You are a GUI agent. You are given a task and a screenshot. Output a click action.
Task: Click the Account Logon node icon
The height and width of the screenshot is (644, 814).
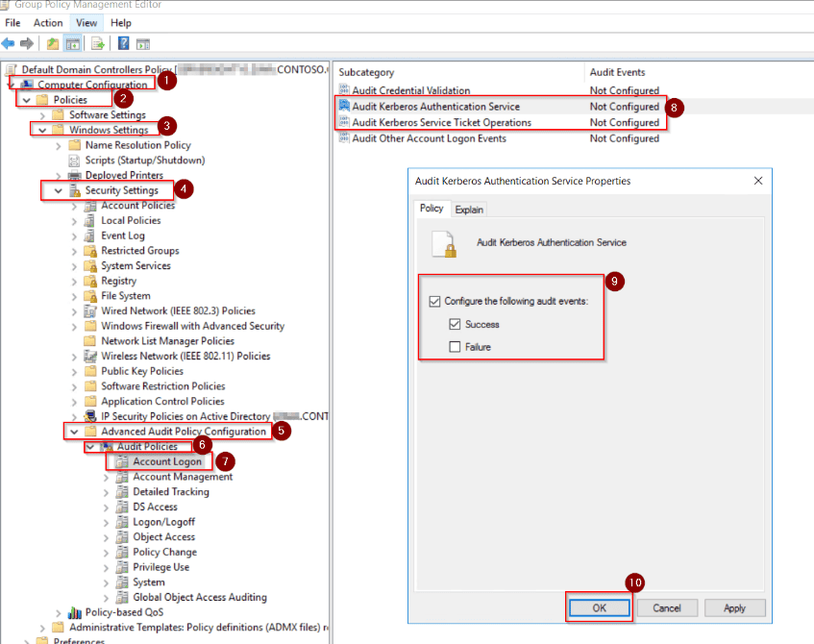tap(122, 461)
